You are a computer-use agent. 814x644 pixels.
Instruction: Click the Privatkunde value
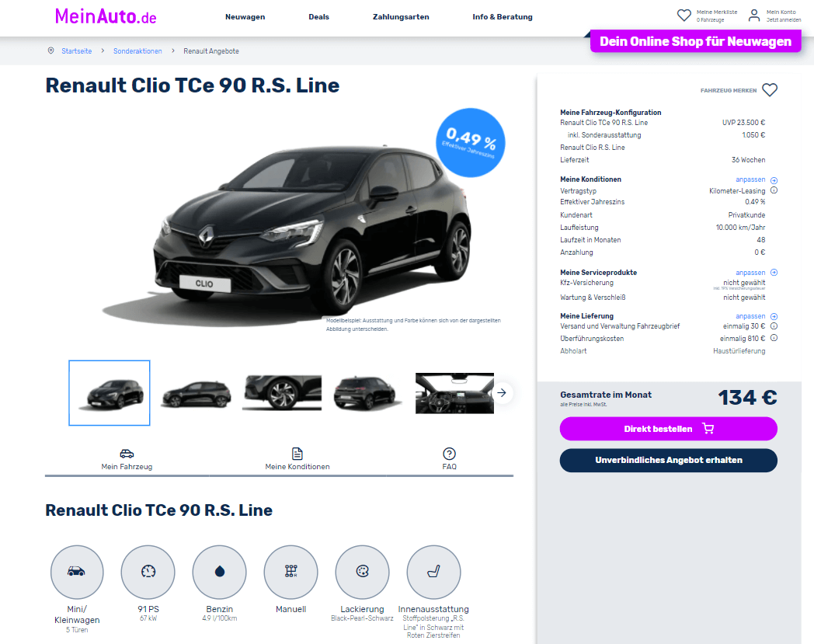pos(746,215)
